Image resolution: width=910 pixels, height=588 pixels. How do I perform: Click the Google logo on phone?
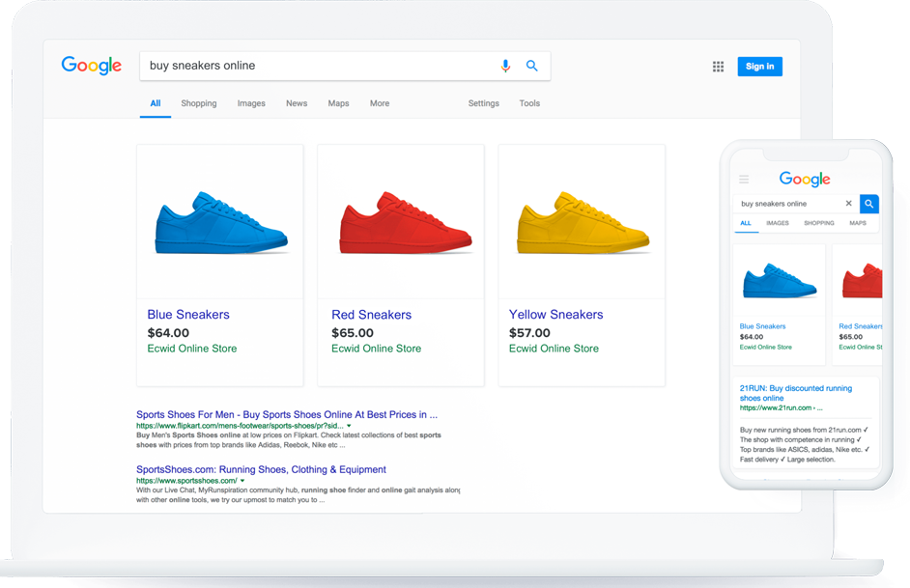[x=805, y=179]
